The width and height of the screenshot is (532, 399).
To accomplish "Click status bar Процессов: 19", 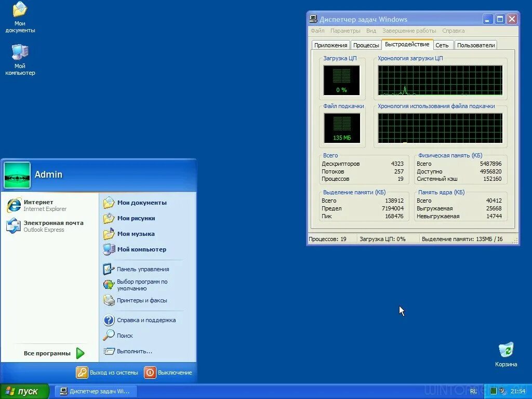I will (x=332, y=239).
